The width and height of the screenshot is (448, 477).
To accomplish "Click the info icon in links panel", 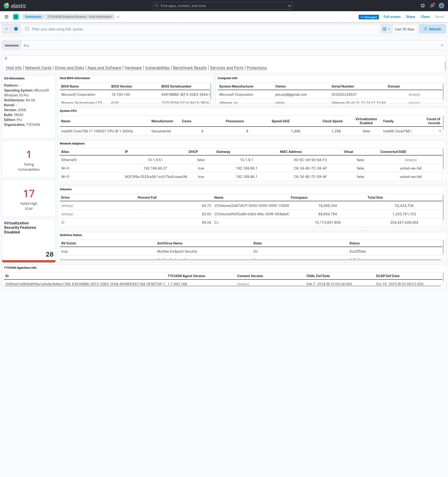I will point(6,58).
